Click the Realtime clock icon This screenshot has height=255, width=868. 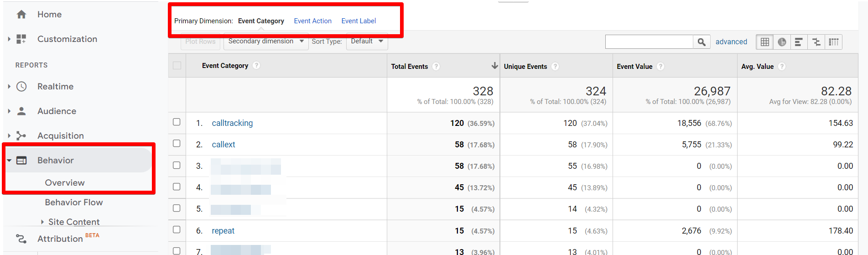click(x=21, y=87)
